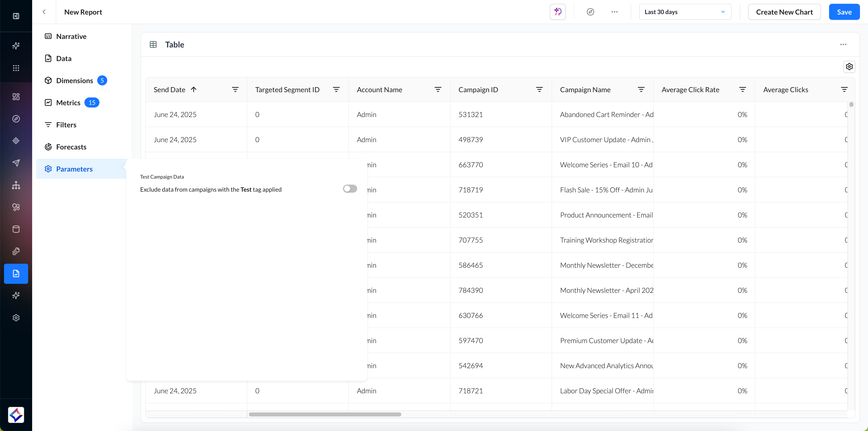
Task: Select the Metrics menu item
Action: click(68, 103)
